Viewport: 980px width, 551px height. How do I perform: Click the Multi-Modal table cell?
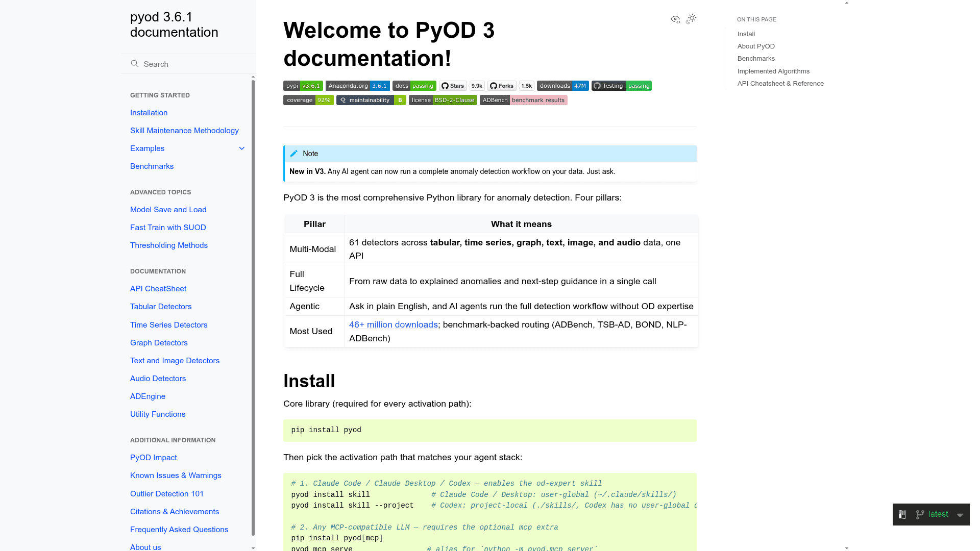tap(314, 249)
